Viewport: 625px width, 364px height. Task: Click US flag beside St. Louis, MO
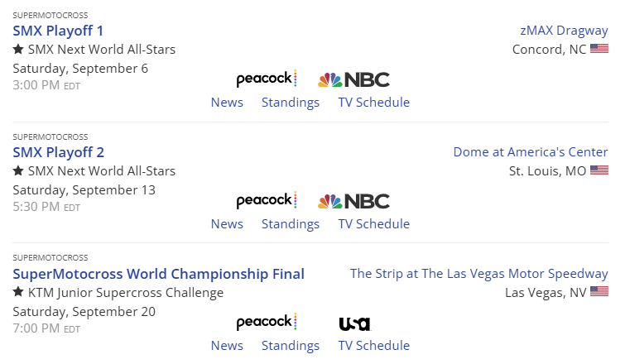tap(599, 171)
